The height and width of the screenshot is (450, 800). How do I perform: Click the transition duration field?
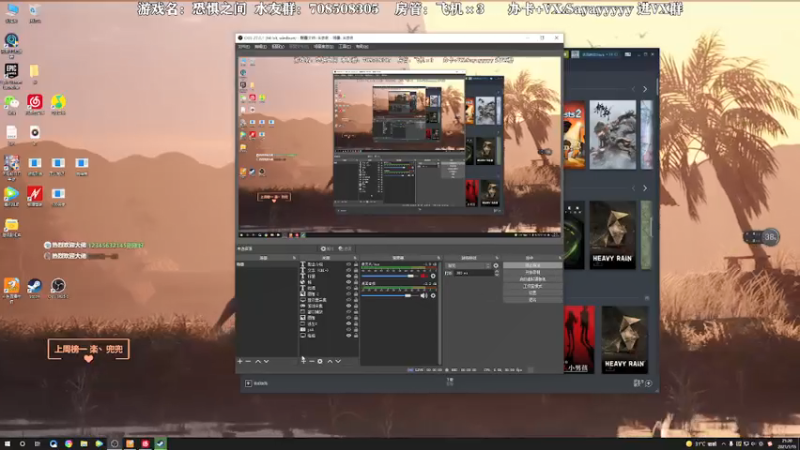click(x=474, y=273)
